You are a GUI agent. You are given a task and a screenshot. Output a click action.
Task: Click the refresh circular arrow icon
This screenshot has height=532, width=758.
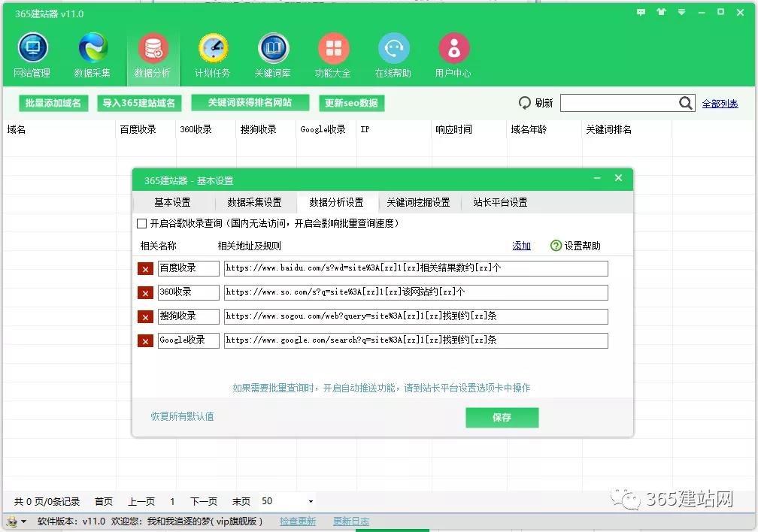point(525,103)
